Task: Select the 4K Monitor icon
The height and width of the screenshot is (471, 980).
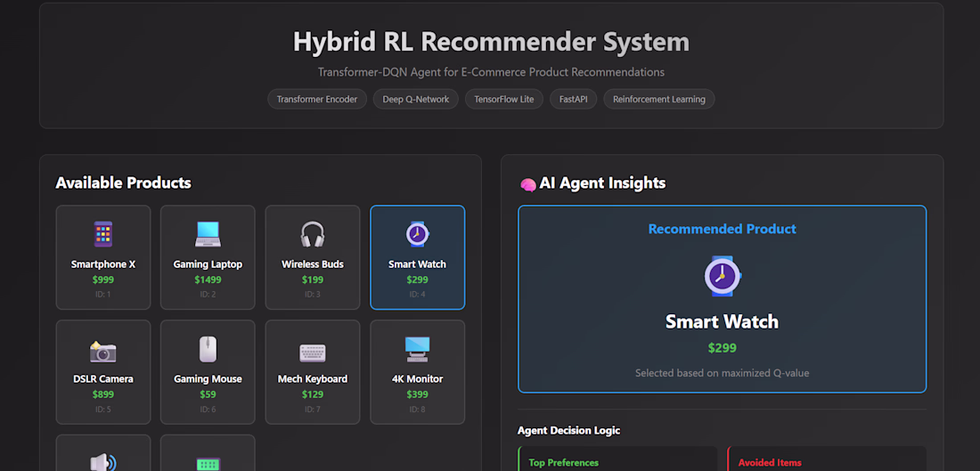Action: 418,350
